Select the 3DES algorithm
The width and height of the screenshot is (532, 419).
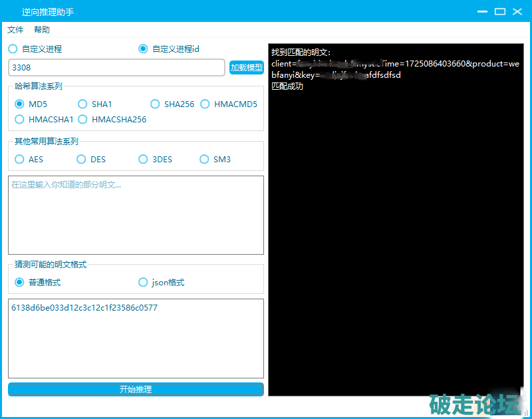[x=144, y=160]
